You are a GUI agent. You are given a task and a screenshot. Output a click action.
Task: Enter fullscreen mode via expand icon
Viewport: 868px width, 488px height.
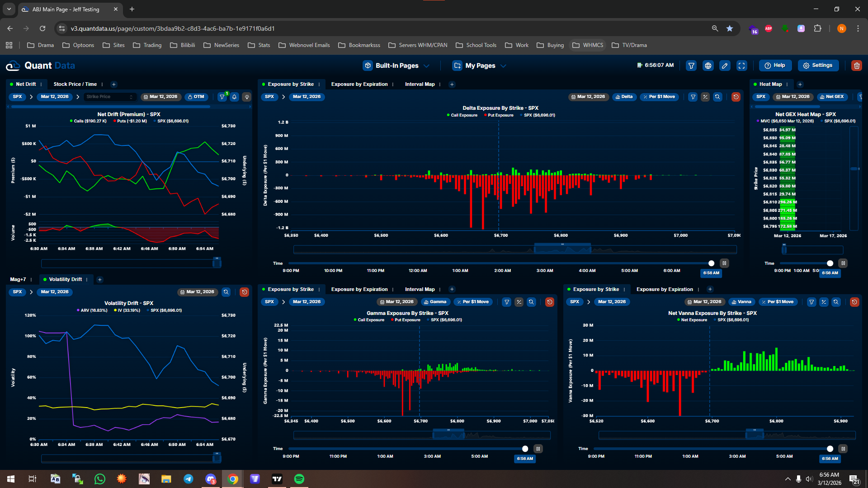click(x=741, y=66)
